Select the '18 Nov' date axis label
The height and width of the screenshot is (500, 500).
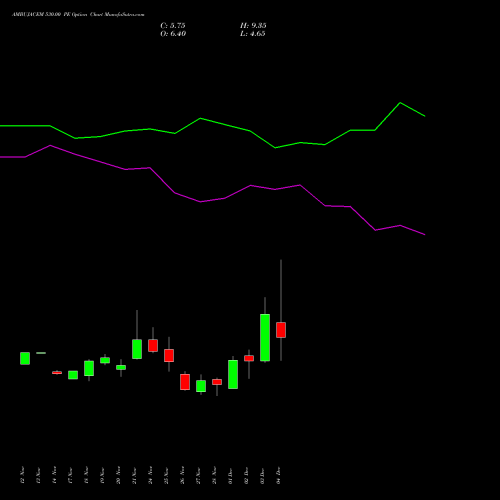click(x=86, y=475)
